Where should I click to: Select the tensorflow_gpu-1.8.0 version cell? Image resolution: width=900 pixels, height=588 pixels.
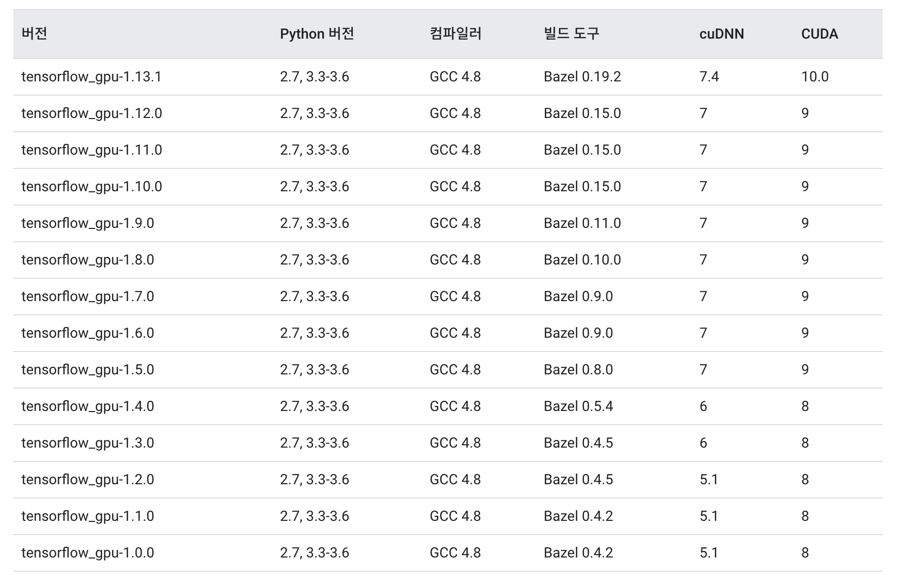88,260
